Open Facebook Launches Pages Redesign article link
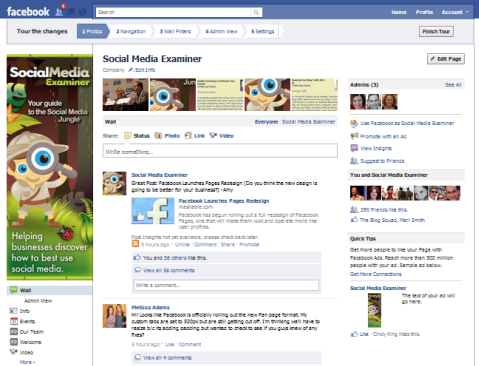Image resolution: width=479 pixels, height=366 pixels. pos(224,201)
